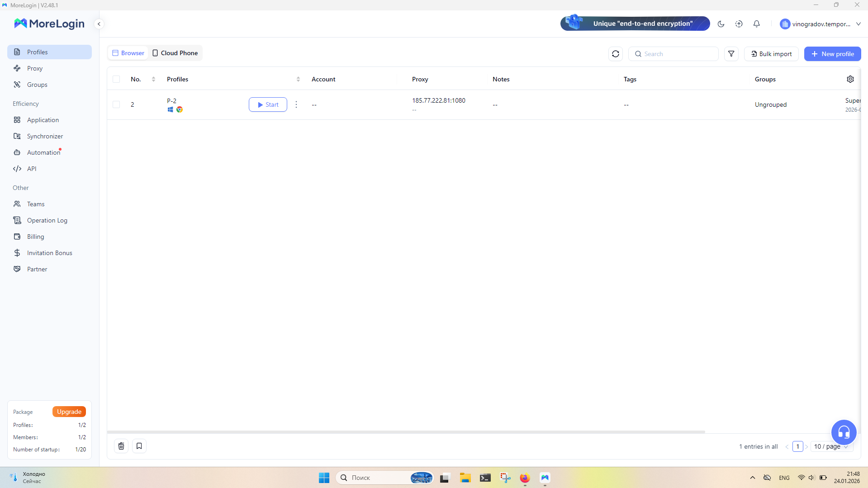Viewport: 868px width, 488px height.
Task: Open File Explorer from taskbar
Action: [465, 478]
